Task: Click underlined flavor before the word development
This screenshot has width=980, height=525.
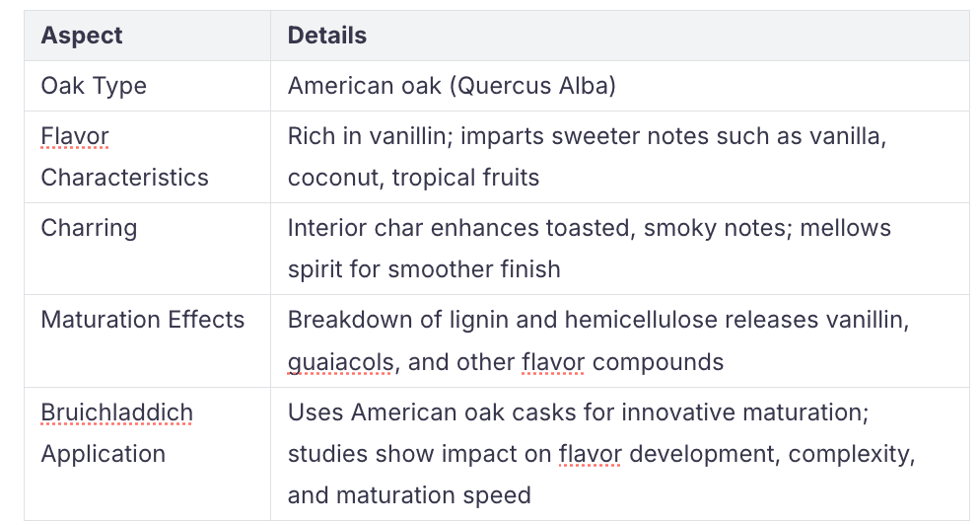Action: tap(590, 454)
